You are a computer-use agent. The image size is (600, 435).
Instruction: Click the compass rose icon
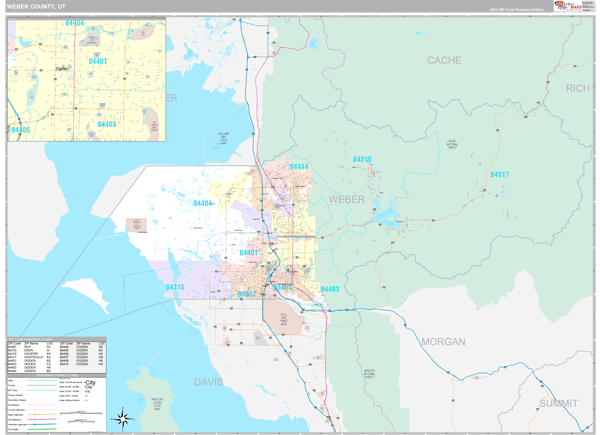121,417
